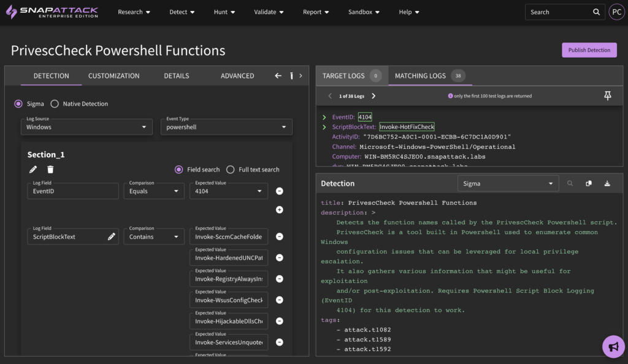Add a new value with the plus icon
Screen dimensions: 628x364
[280, 210]
